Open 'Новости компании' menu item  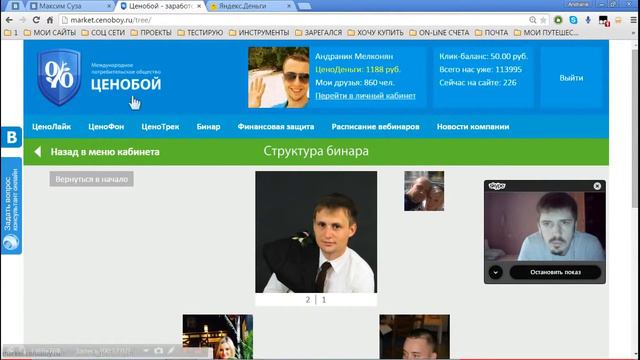473,127
